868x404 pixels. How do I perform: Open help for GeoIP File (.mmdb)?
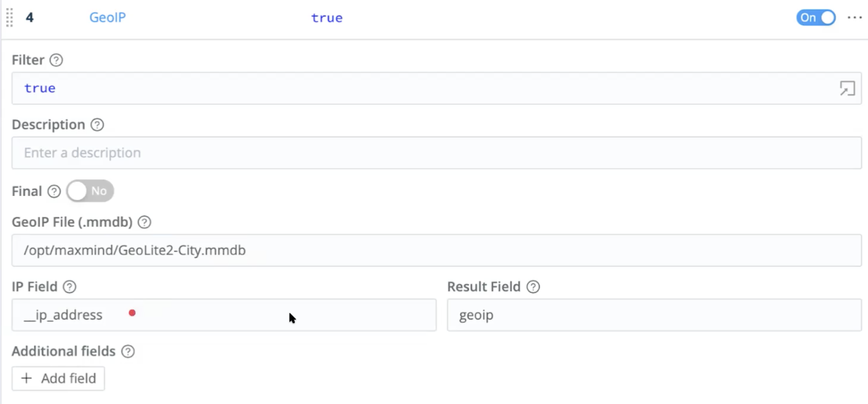[x=144, y=222]
